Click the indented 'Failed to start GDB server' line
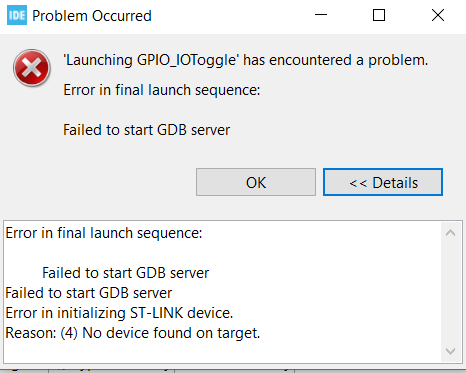Viewport: 466px width, 373px height. point(125,273)
